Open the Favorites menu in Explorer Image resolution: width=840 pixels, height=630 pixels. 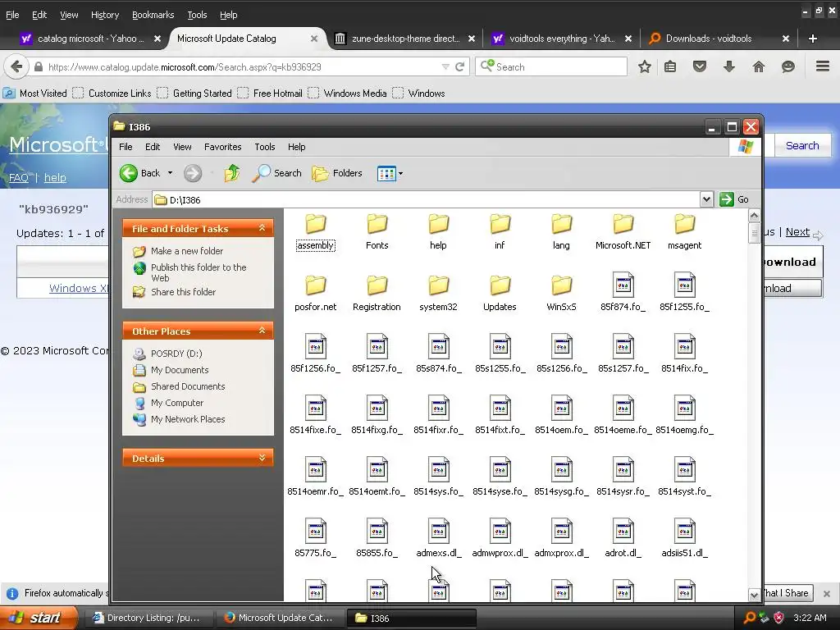222,147
